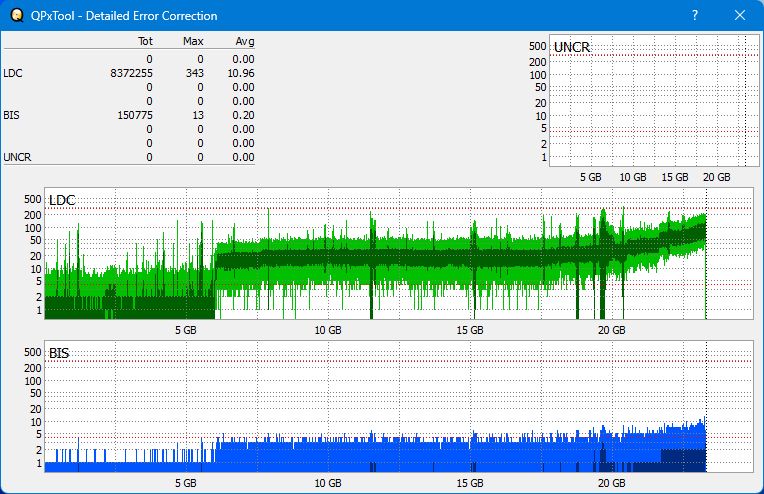Open the help question mark button

(695, 15)
